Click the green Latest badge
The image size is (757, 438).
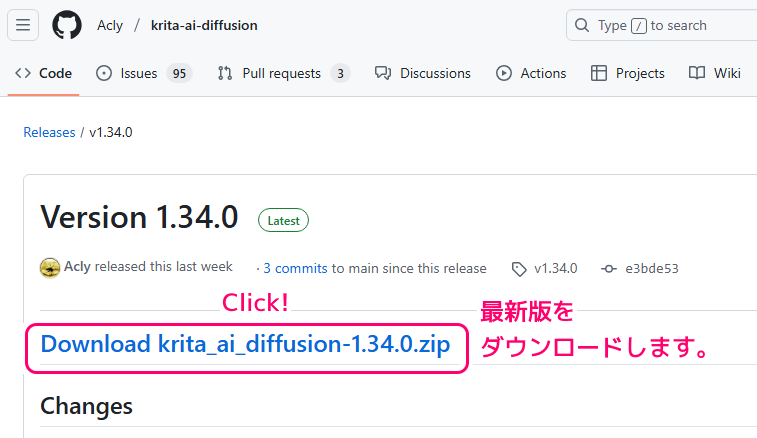pyautogui.click(x=283, y=220)
